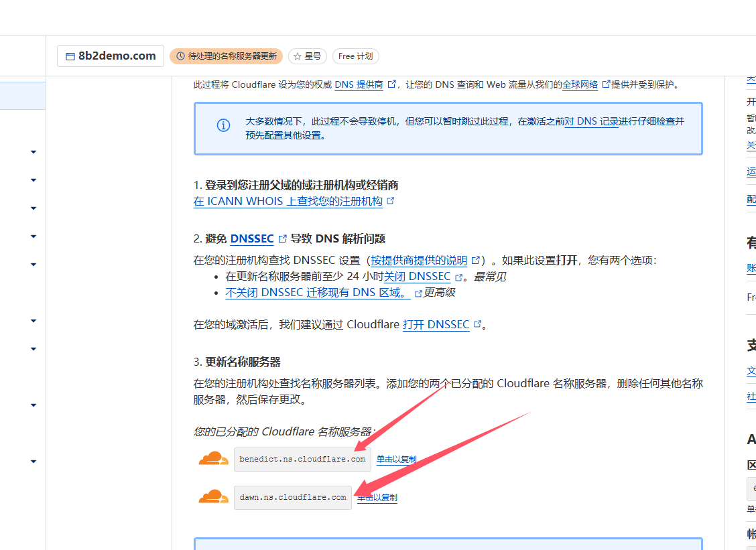Click the external link icon after 打开 DNSSEC

pos(477,324)
